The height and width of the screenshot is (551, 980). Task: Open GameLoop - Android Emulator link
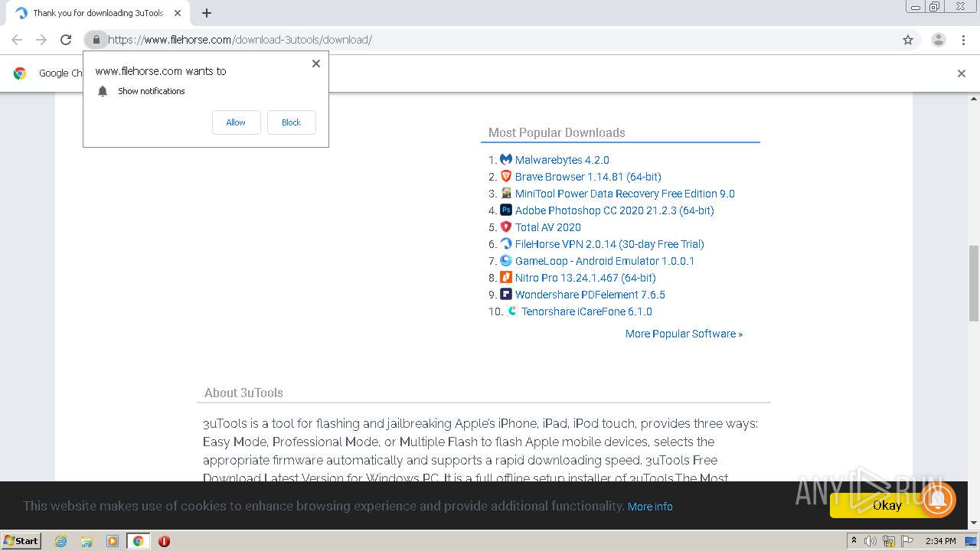click(x=605, y=261)
